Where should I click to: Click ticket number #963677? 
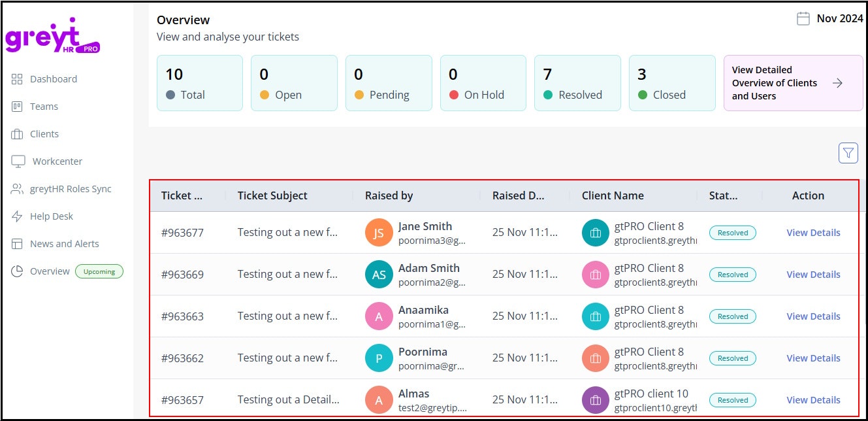182,233
